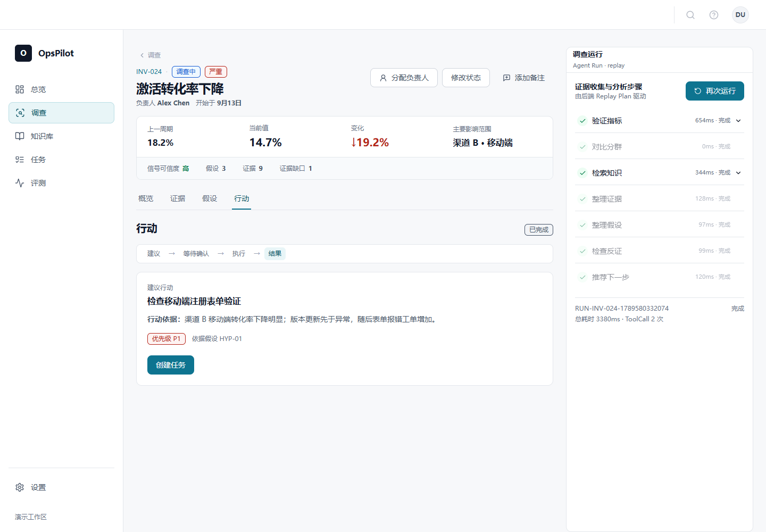Click the note icon beside 添加备注
The height and width of the screenshot is (532, 766).
click(x=506, y=78)
